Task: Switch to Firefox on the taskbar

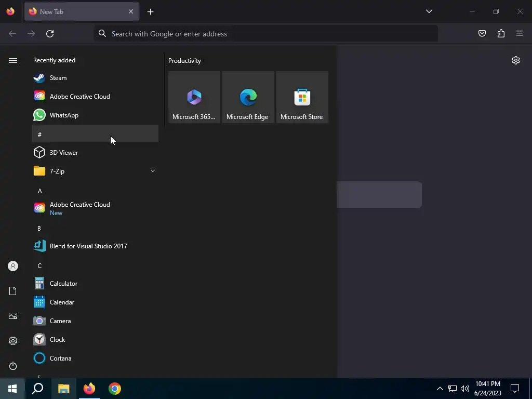Action: (89, 389)
